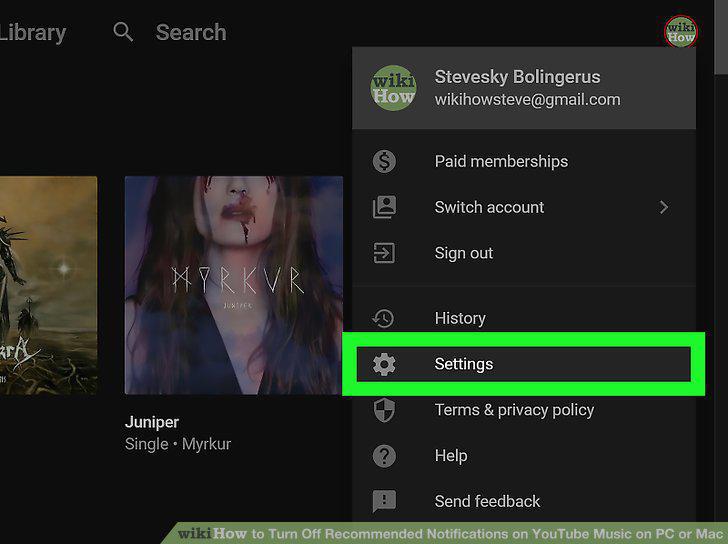Open Terms & privacy policy

pos(524,410)
